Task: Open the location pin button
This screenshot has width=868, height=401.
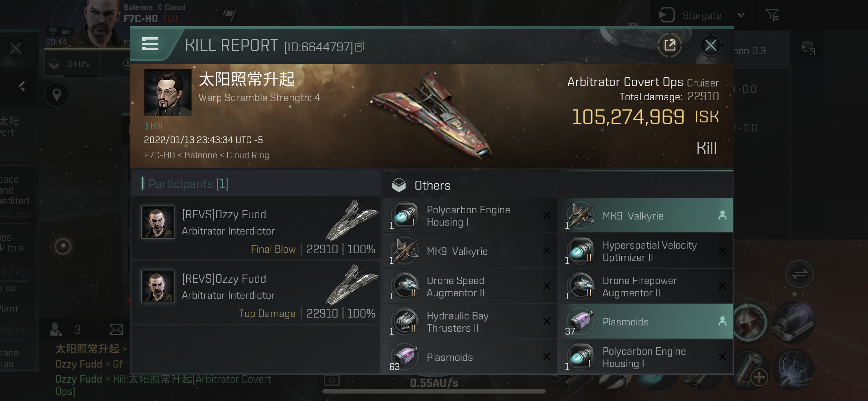Action: click(x=57, y=95)
